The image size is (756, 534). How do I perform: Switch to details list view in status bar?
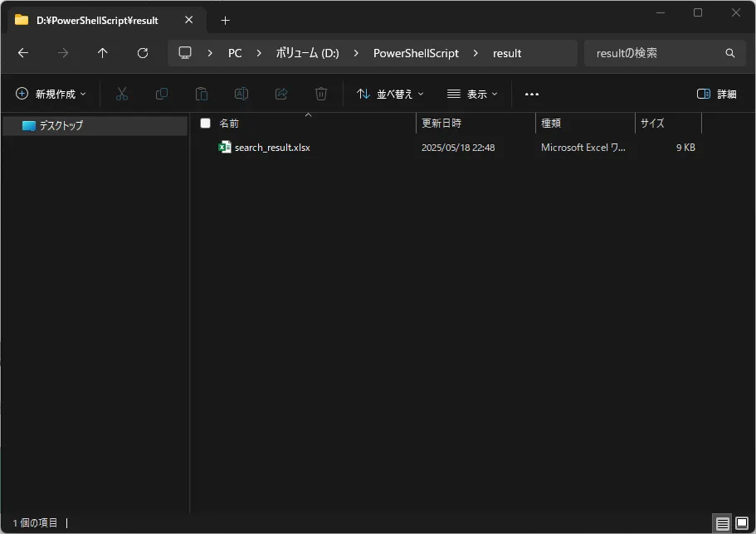(722, 523)
